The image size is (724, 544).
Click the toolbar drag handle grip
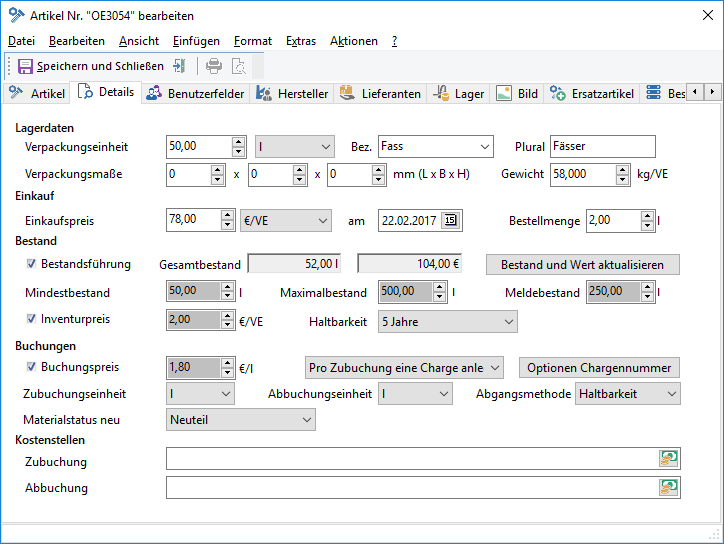pos(9,66)
